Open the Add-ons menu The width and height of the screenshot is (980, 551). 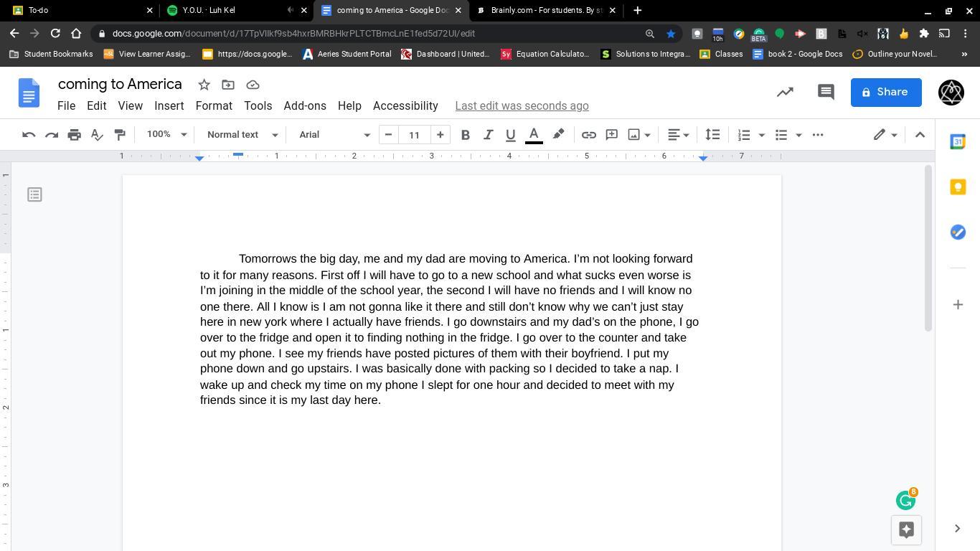click(x=305, y=105)
